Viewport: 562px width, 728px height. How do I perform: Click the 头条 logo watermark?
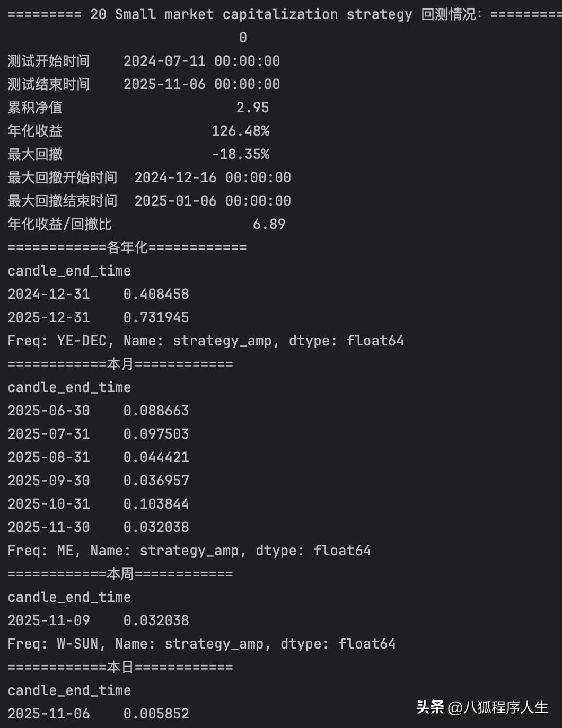(x=430, y=707)
